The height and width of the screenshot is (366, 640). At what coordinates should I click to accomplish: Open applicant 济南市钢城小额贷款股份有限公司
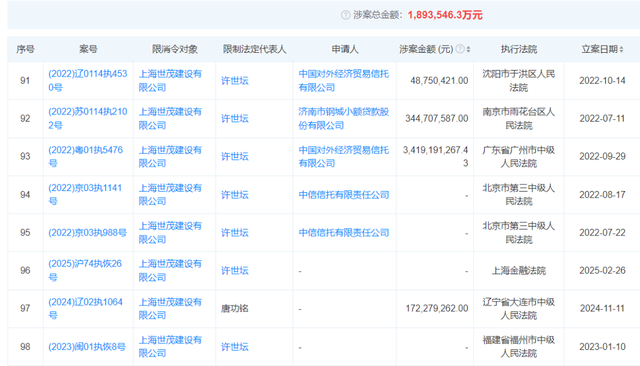pyautogui.click(x=344, y=118)
